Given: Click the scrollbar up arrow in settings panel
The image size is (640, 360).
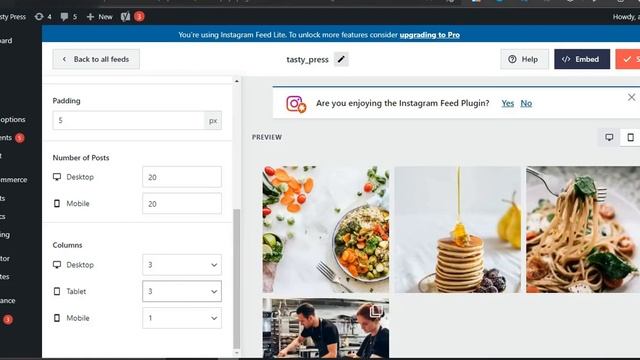Looking at the screenshot, I should click(x=237, y=81).
